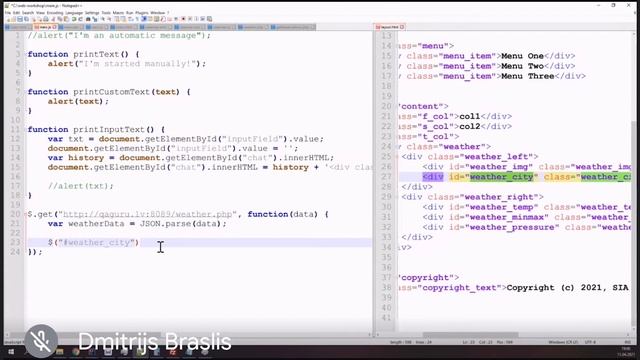Click the Redo toolbar icon
Image resolution: width=640 pixels, height=360 pixels.
click(80, 19)
